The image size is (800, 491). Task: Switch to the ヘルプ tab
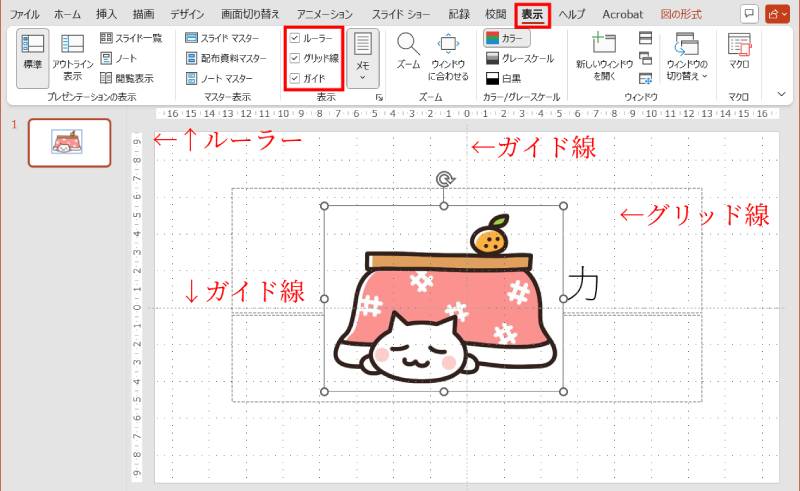click(x=571, y=14)
